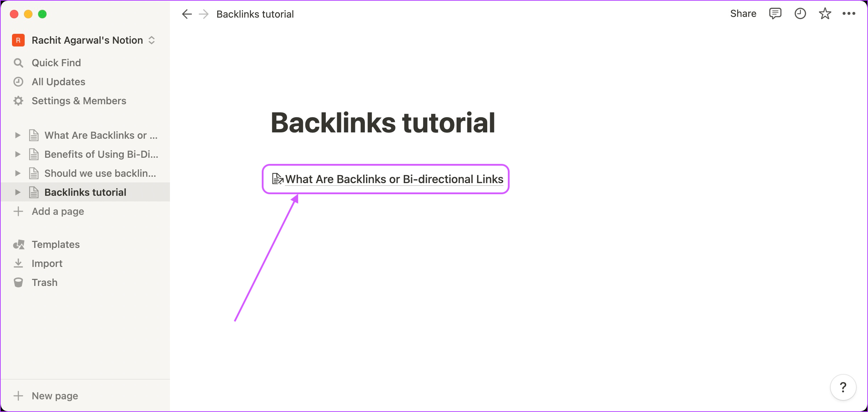Click New page at bottom
Image resolution: width=868 pixels, height=412 pixels.
(54, 396)
